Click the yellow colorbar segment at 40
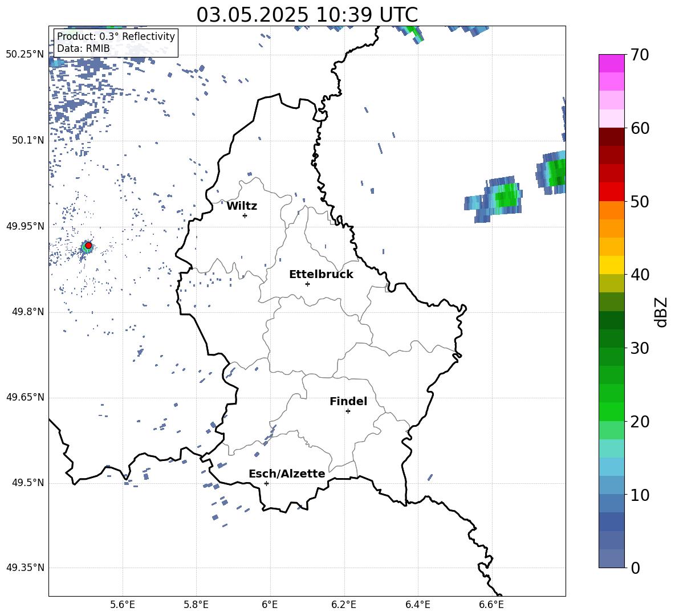Image resolution: width=675 pixels, height=616 pixels. click(612, 265)
